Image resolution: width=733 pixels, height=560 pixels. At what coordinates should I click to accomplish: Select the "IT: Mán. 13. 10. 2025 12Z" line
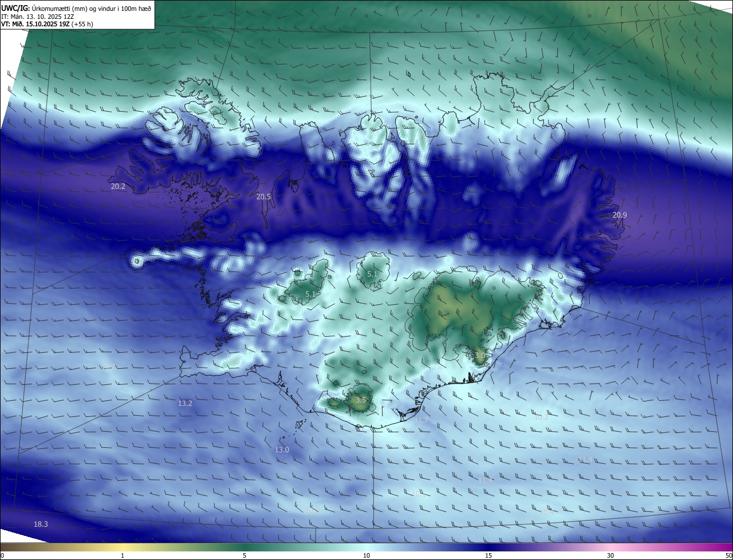coord(38,16)
